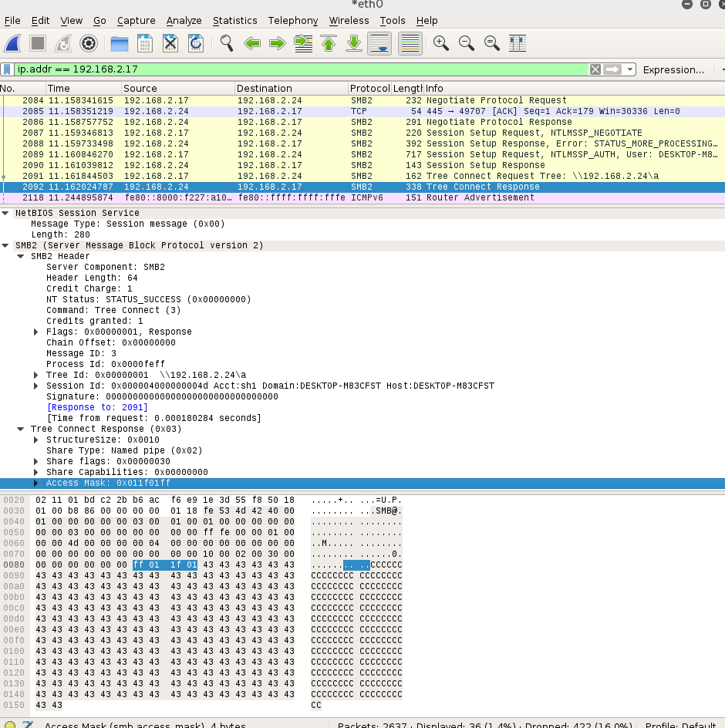Clear the display filter with the X button
The width and height of the screenshot is (725, 728).
(x=595, y=69)
